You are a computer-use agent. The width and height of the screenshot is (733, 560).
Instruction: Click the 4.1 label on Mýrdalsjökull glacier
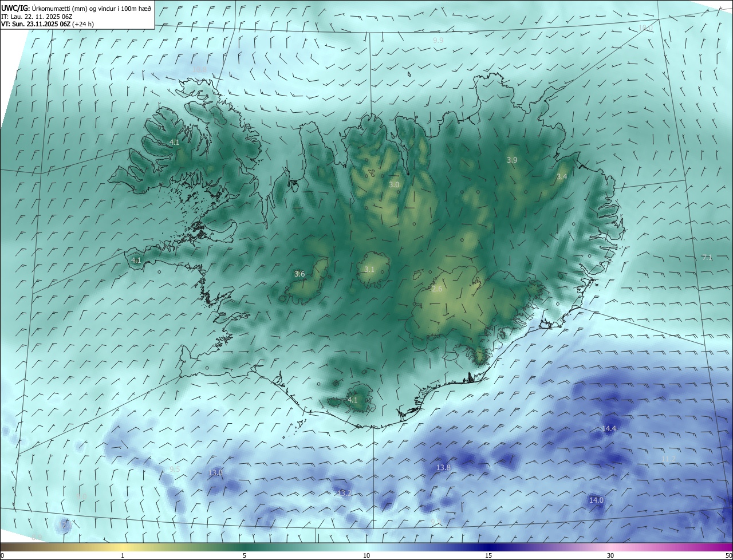coord(352,400)
